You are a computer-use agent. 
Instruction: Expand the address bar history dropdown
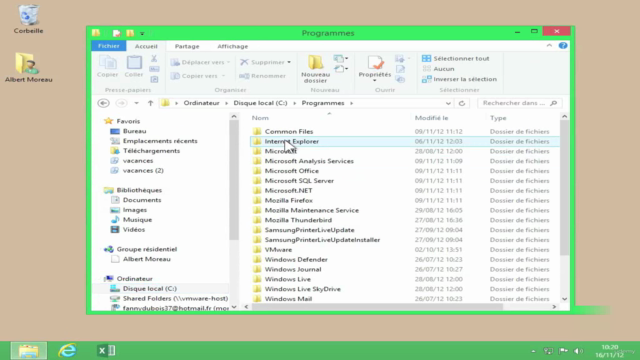(x=448, y=103)
